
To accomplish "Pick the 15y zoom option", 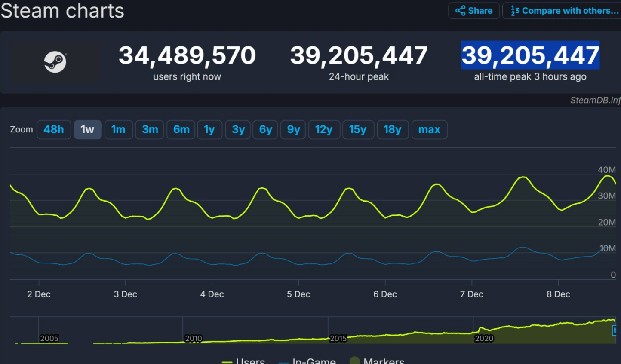I will (x=357, y=129).
